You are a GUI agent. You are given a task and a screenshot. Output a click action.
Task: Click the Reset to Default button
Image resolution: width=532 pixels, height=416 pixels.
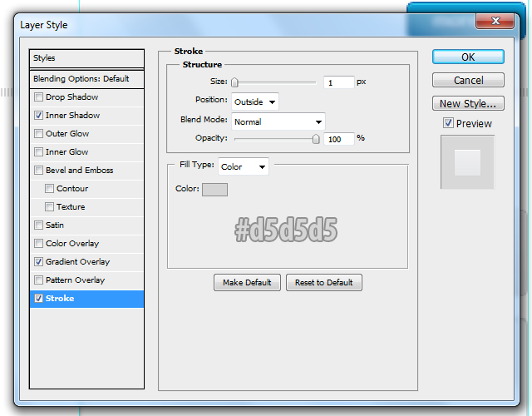[324, 283]
